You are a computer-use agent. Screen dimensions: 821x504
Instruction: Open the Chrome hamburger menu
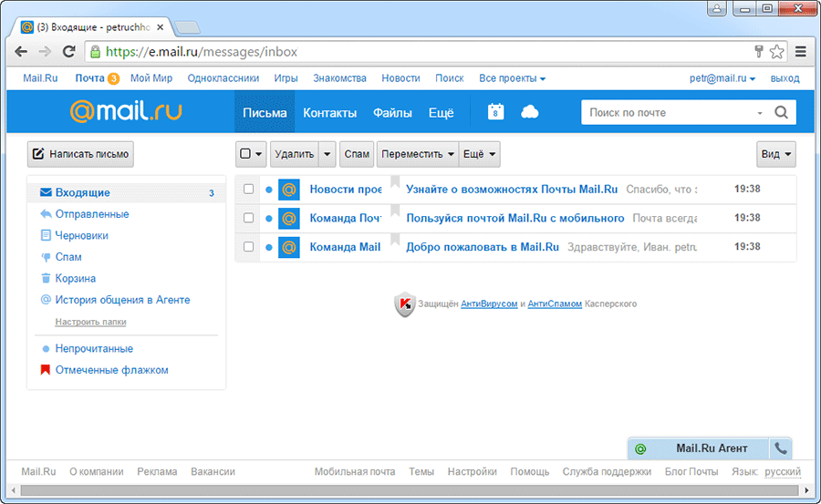pyautogui.click(x=801, y=51)
